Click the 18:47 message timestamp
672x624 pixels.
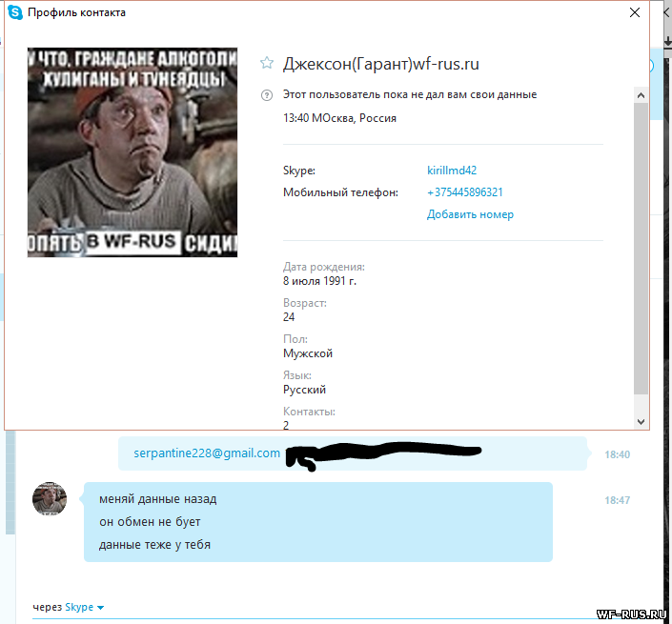coord(617,499)
